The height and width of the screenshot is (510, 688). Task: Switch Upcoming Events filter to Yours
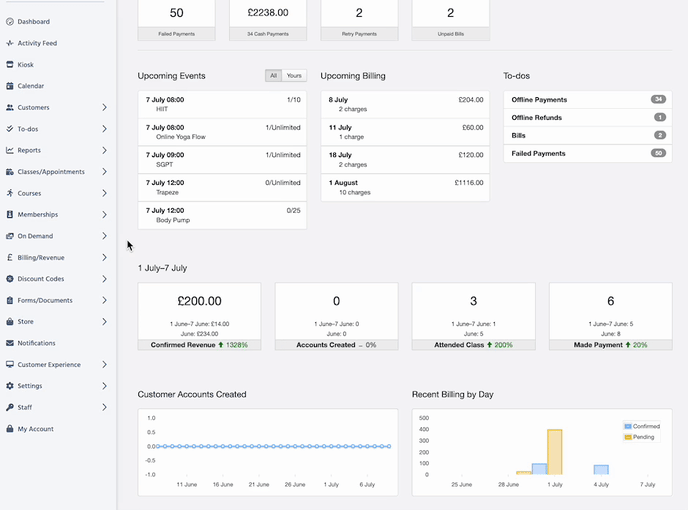point(294,76)
